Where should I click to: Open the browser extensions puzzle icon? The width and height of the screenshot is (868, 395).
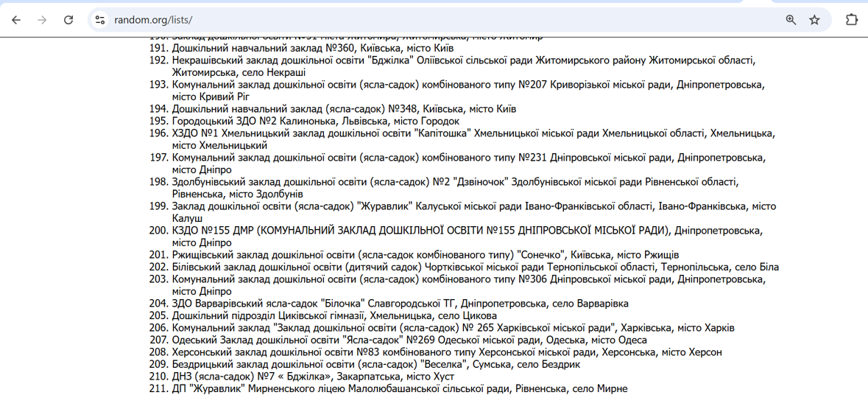tap(851, 20)
